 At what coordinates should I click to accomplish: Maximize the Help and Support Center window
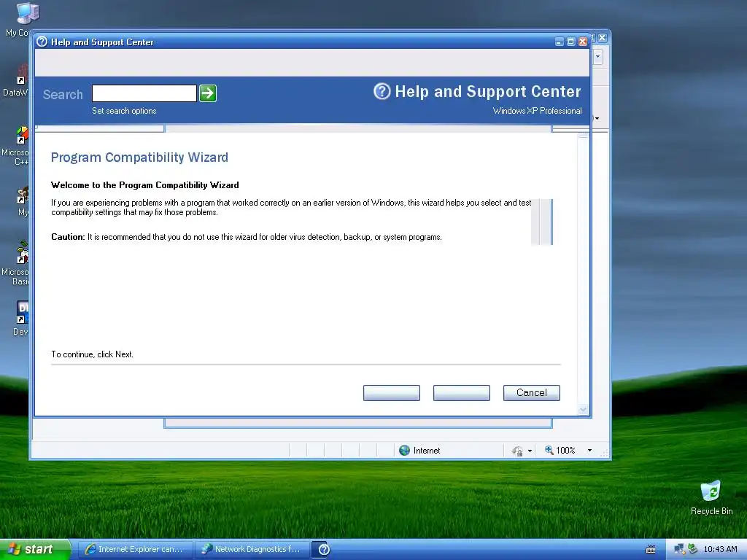coord(570,42)
